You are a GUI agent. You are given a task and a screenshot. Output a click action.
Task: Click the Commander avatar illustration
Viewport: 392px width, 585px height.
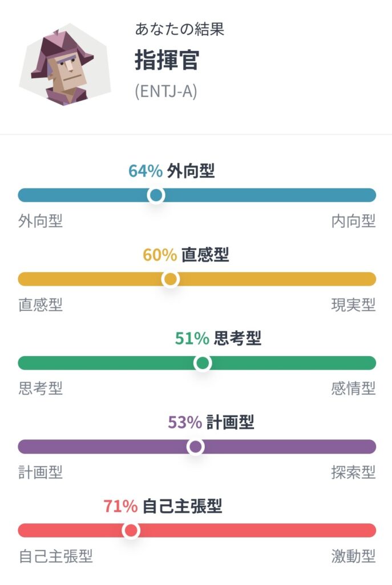tap(65, 65)
